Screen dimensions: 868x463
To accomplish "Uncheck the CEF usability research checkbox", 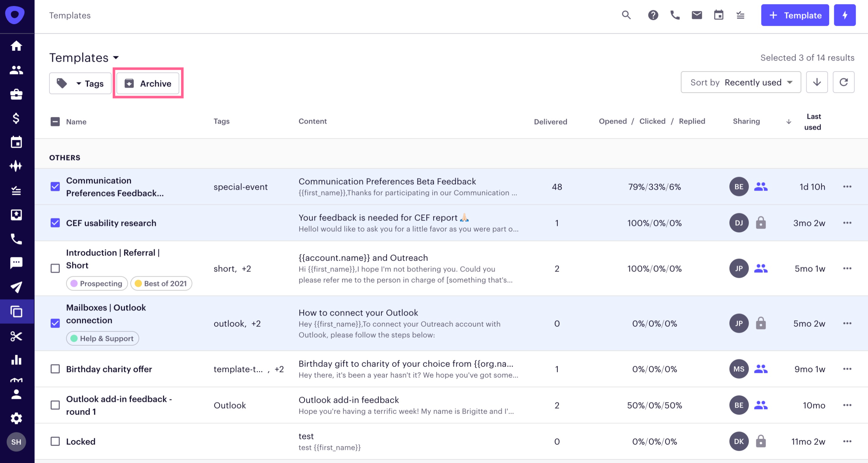I will tap(55, 223).
